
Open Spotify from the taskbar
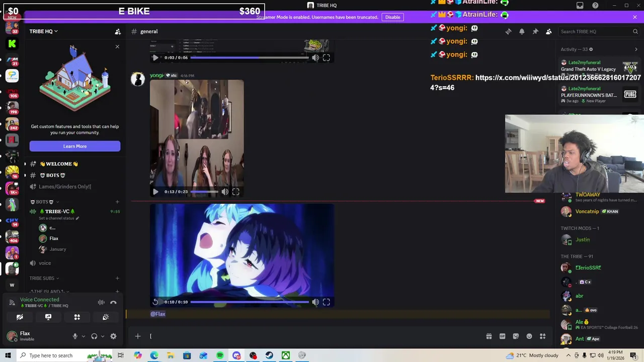pos(220,355)
